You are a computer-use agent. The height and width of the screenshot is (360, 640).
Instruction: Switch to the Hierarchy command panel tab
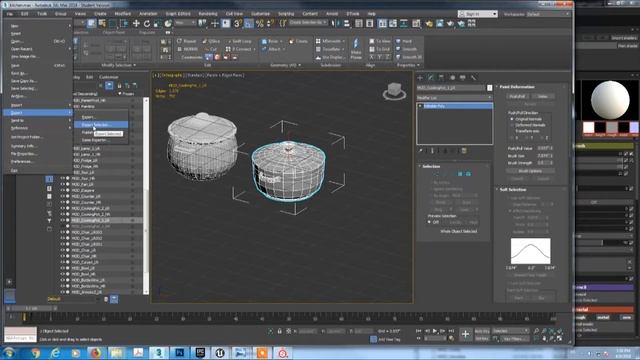(x=441, y=78)
